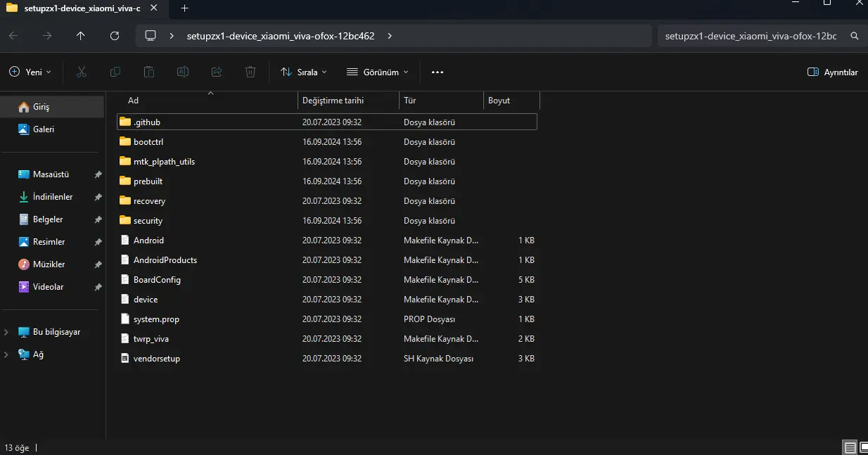
Task: Expand Bu bilgisayar tree node
Action: click(6, 332)
